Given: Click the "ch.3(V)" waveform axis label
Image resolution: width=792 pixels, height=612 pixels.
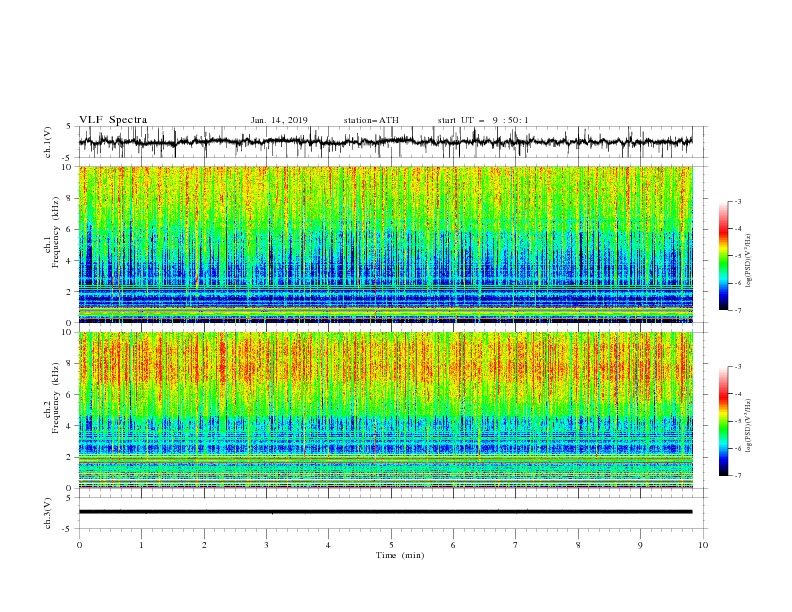Looking at the screenshot, I should tap(48, 513).
